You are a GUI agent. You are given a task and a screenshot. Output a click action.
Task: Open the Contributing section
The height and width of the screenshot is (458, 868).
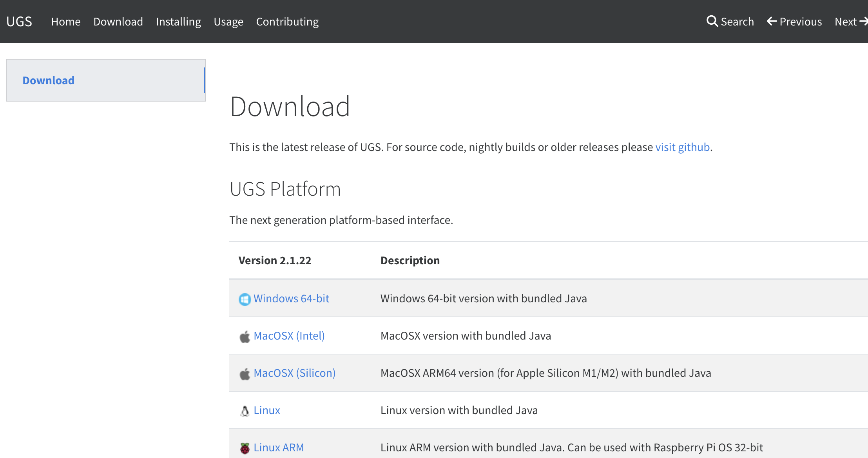(x=287, y=22)
